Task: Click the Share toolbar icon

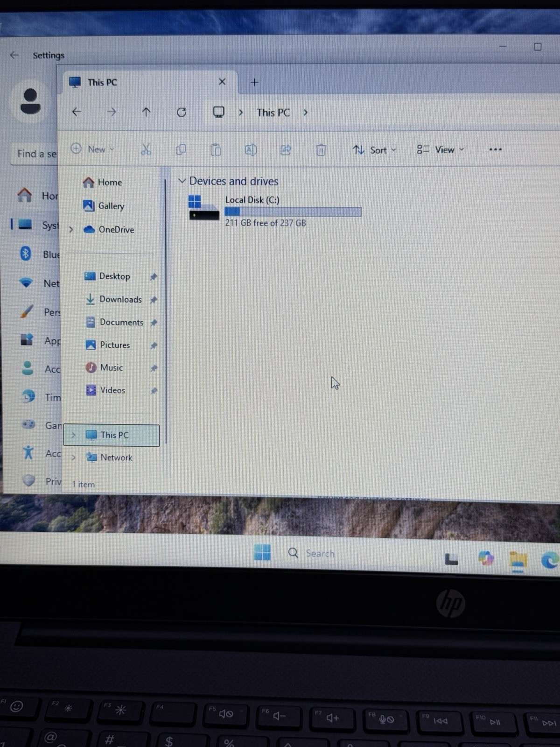Action: tap(286, 149)
